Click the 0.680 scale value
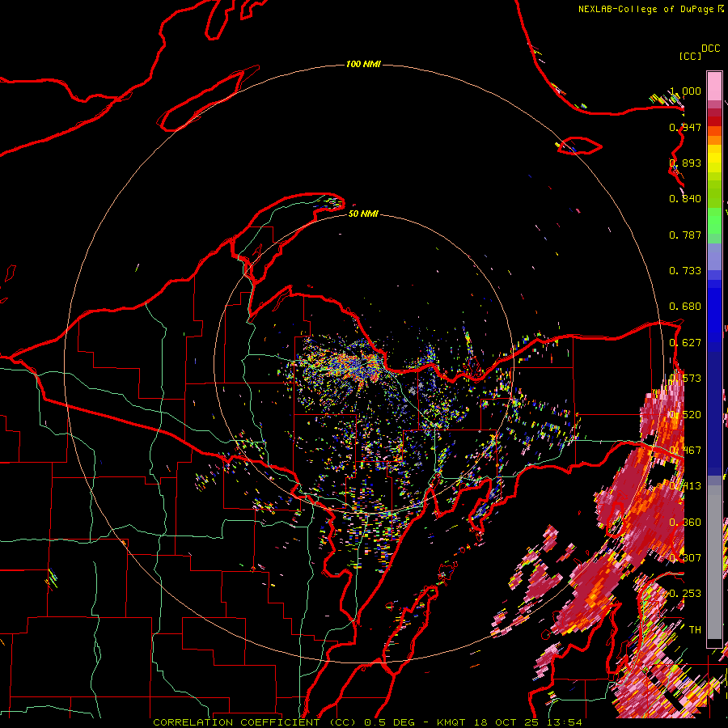The height and width of the screenshot is (728, 728). pyautogui.click(x=685, y=307)
